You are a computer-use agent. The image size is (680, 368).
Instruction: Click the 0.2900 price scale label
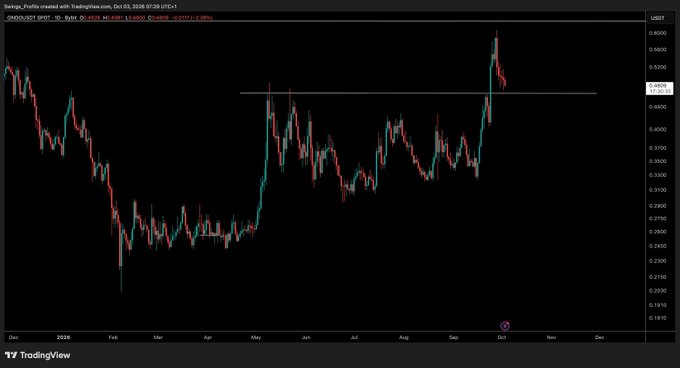(657, 206)
